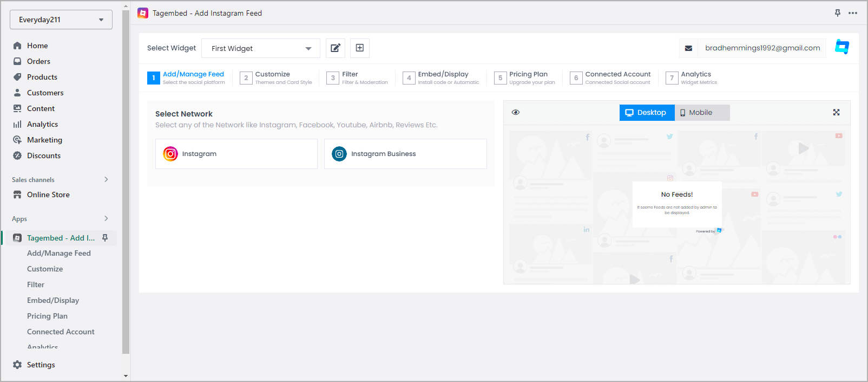The width and height of the screenshot is (868, 382).
Task: Select step 4 Embed/Display tab
Action: tap(441, 78)
